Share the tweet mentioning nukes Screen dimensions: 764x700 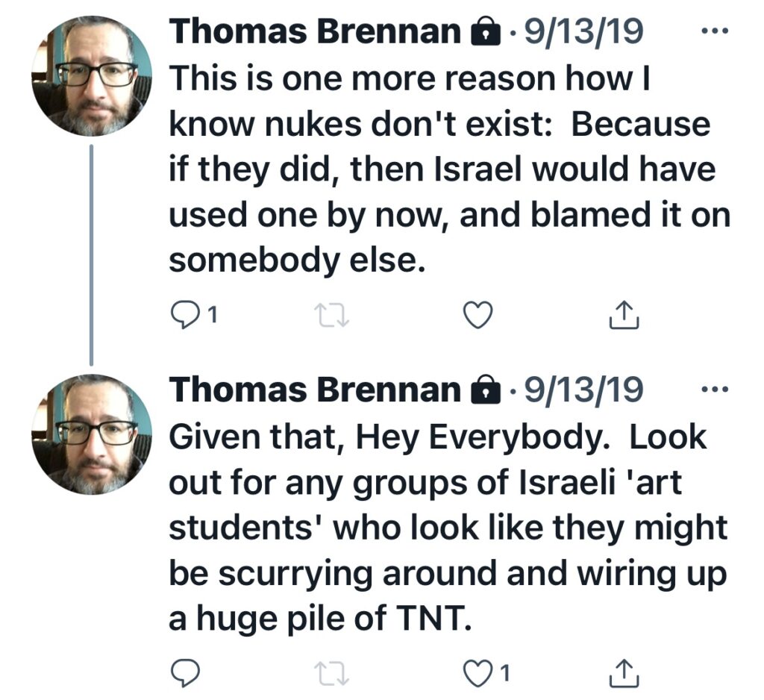[x=625, y=316]
